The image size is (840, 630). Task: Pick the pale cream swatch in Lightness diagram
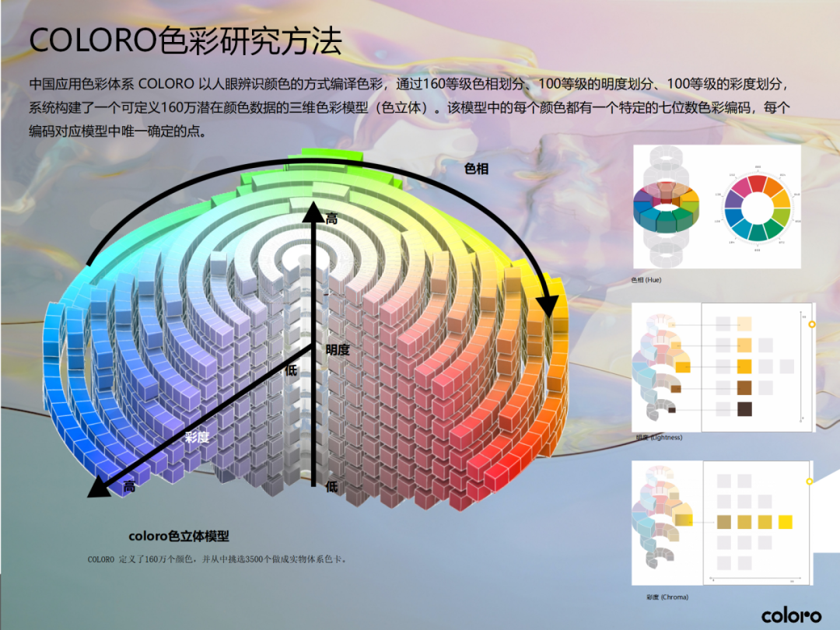744,324
